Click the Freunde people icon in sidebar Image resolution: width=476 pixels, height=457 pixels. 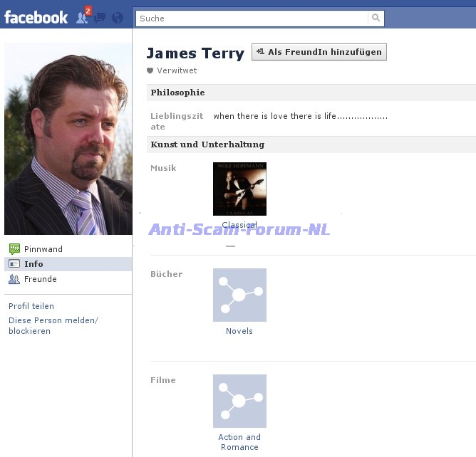click(x=14, y=279)
